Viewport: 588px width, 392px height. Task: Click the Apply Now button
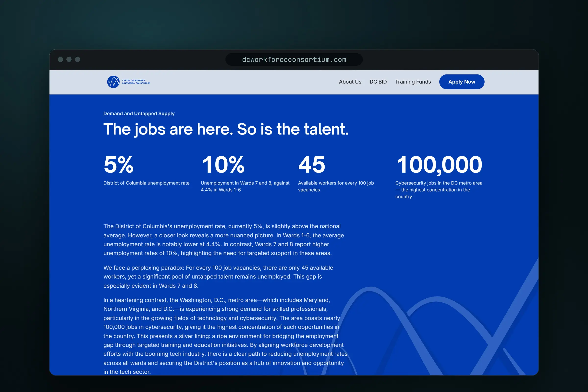pyautogui.click(x=462, y=82)
